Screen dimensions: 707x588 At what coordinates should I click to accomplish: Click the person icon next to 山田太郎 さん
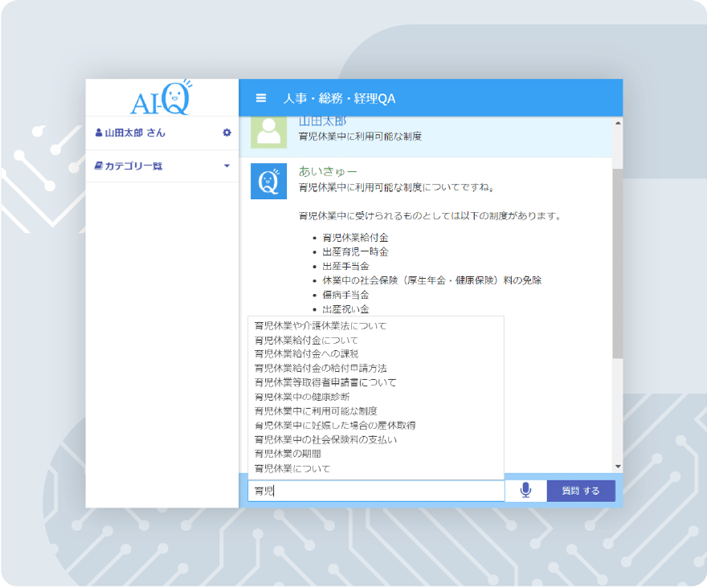[99, 133]
